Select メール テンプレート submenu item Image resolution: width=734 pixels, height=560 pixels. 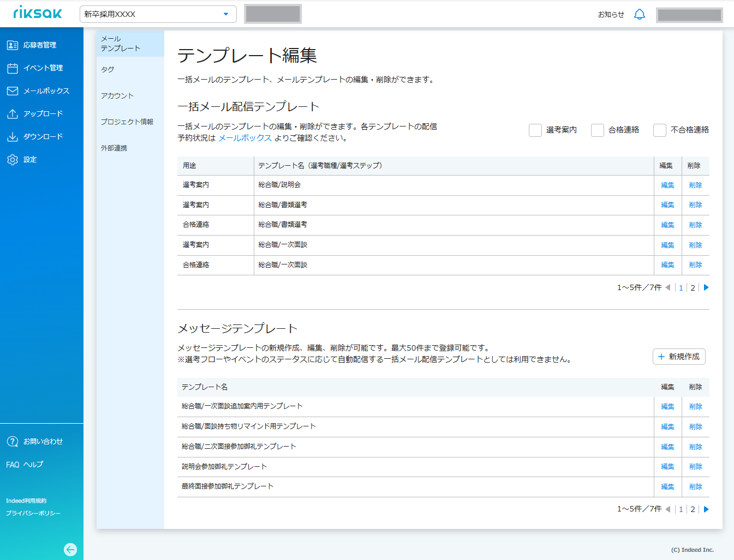pos(130,44)
